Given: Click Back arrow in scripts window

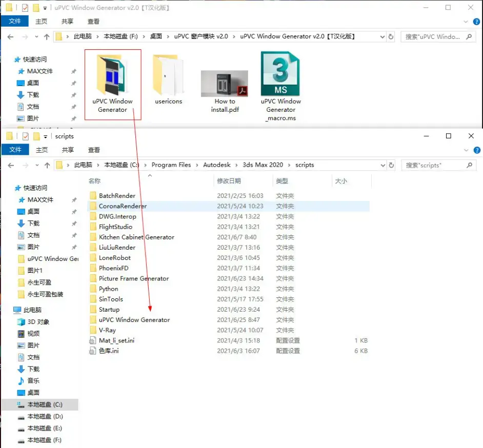Looking at the screenshot, I should (11, 166).
